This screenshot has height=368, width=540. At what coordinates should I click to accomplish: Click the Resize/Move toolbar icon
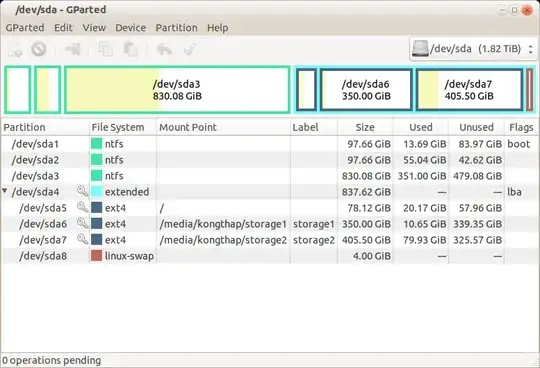coord(73,49)
